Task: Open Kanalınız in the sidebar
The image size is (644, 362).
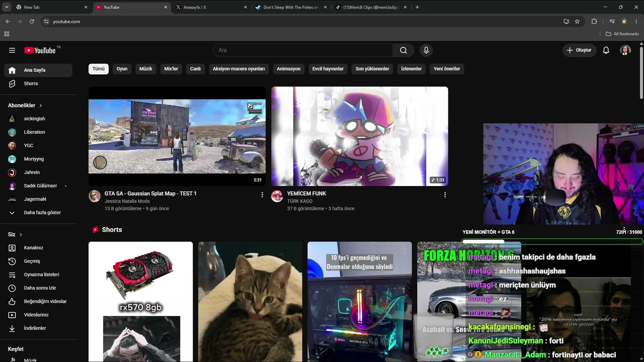Action: click(38, 248)
